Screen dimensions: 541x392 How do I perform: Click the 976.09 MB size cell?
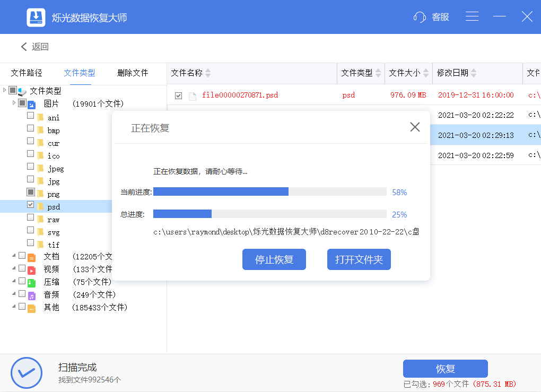click(x=408, y=95)
